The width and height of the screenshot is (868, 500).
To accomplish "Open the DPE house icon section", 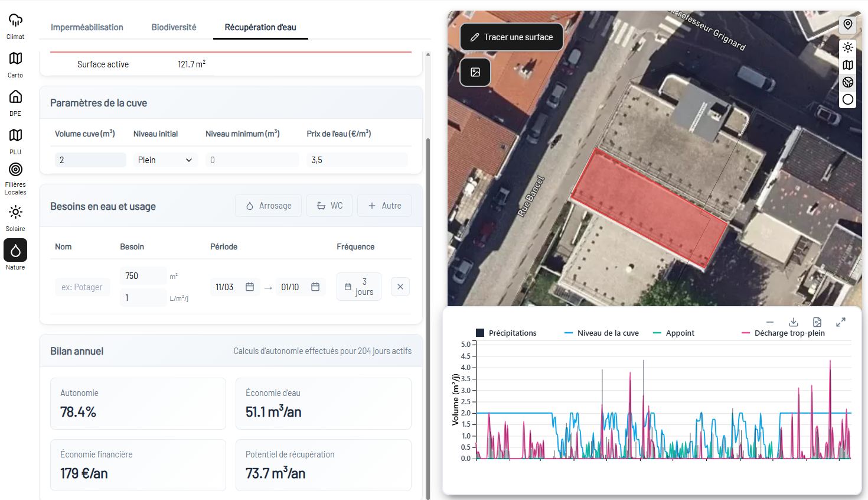I will (x=15, y=103).
